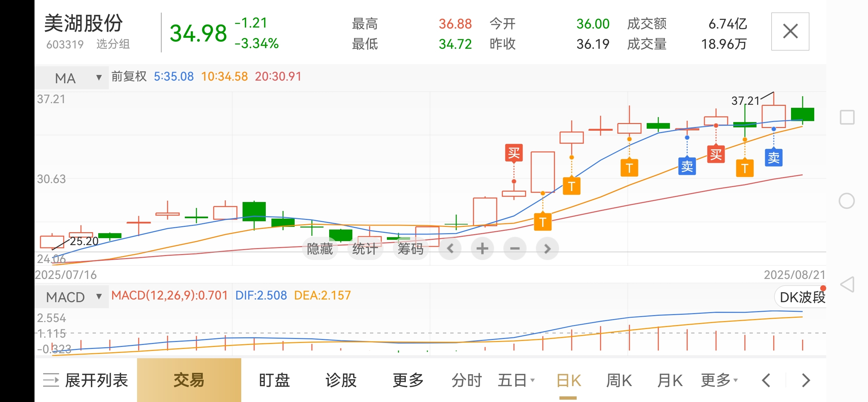The image size is (868, 402).
Task: Open the 更多 period dropdown at right
Action: [x=719, y=380]
